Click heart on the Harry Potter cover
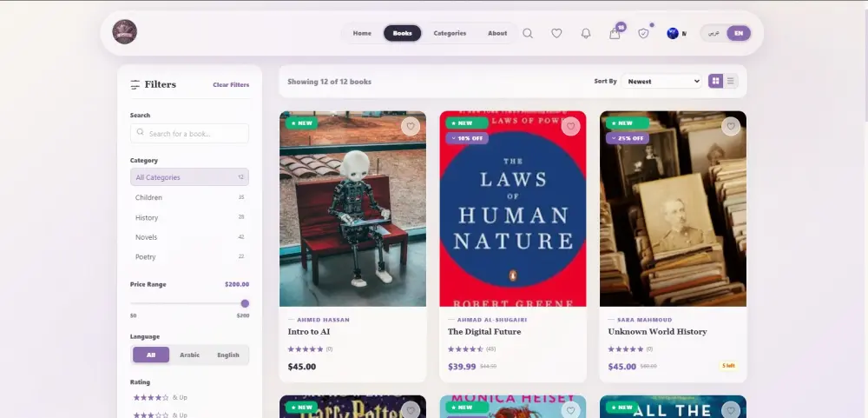Viewport: 868px width, 418px height. 411,410
